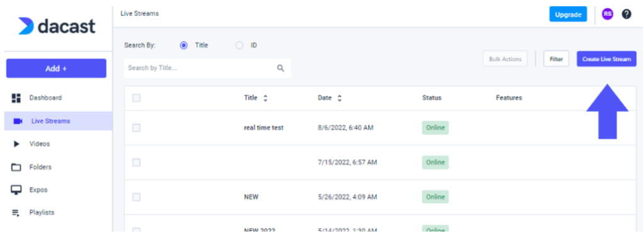Click the Create Live Stream button
This screenshot has height=236, width=644.
coord(607,59)
